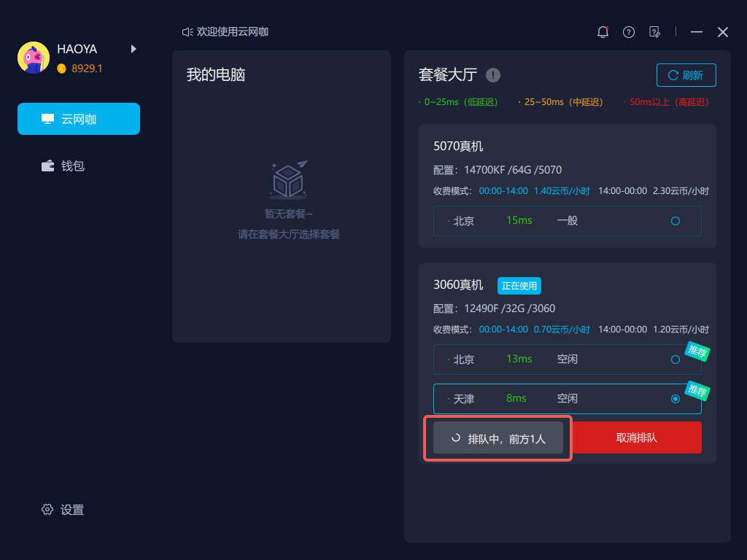
Task: Select 天津 8ms radio for 3060真机
Action: click(675, 399)
